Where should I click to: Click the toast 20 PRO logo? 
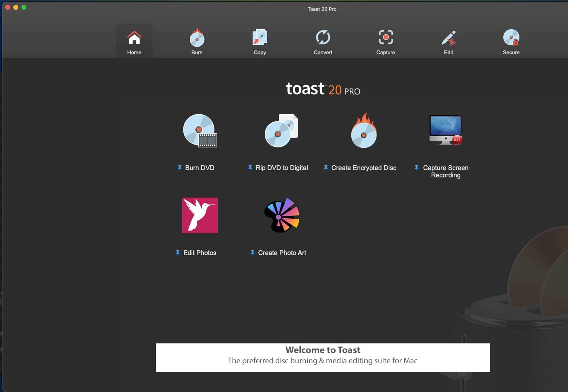pos(323,89)
